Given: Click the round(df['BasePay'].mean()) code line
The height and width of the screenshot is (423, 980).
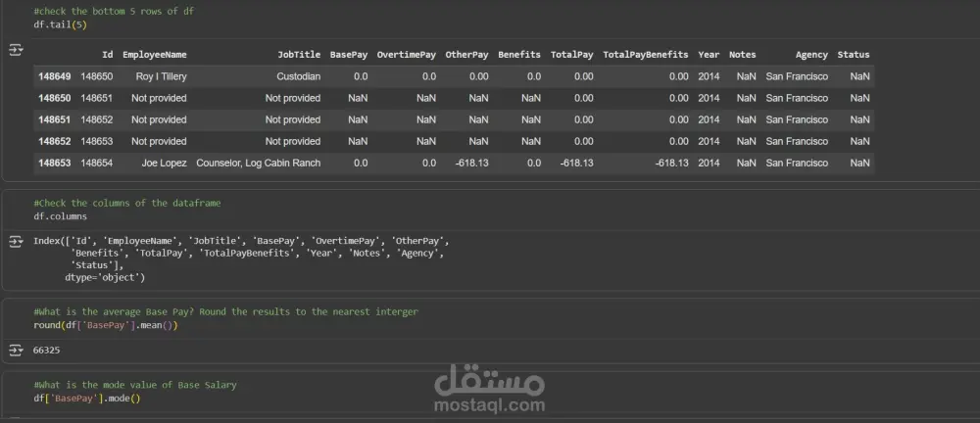Looking at the screenshot, I should pyautogui.click(x=106, y=325).
